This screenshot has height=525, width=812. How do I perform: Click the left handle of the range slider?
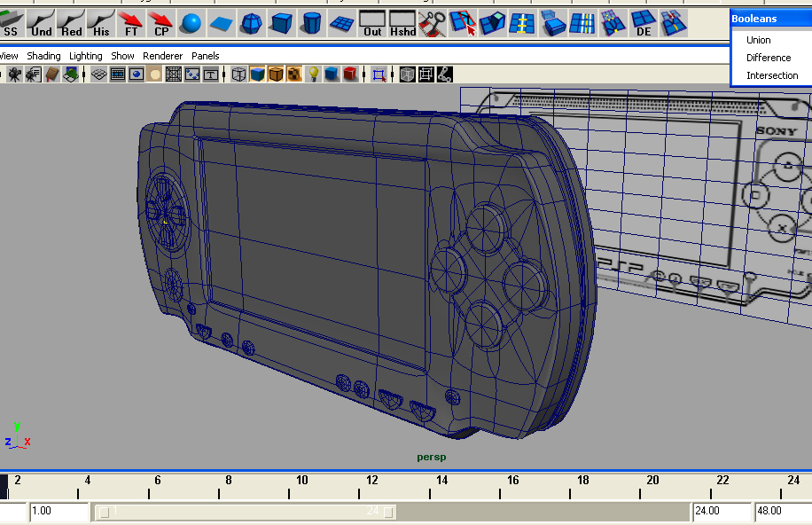point(104,512)
